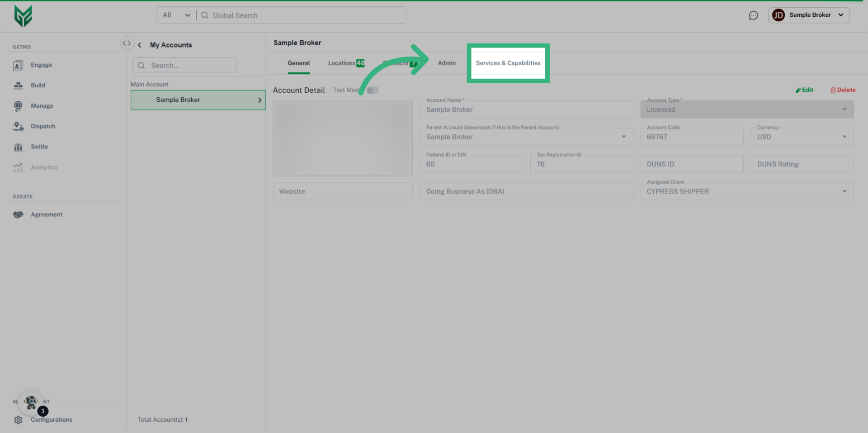The height and width of the screenshot is (433, 868).
Task: Open the chat messages icon
Action: [x=753, y=15]
